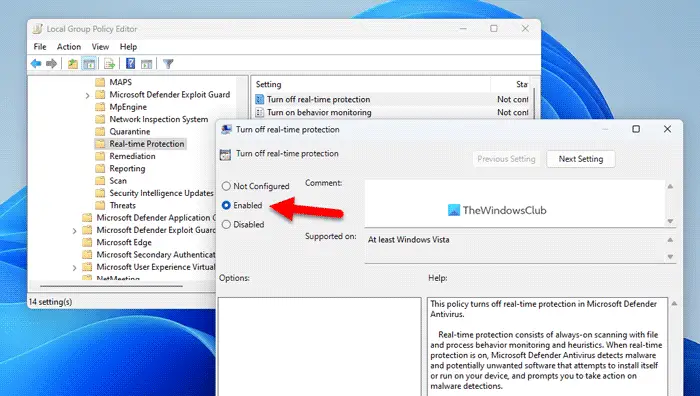Viewport: 700px width, 396px height.
Task: Click the Export List toolbar icon
Action: pos(109,64)
